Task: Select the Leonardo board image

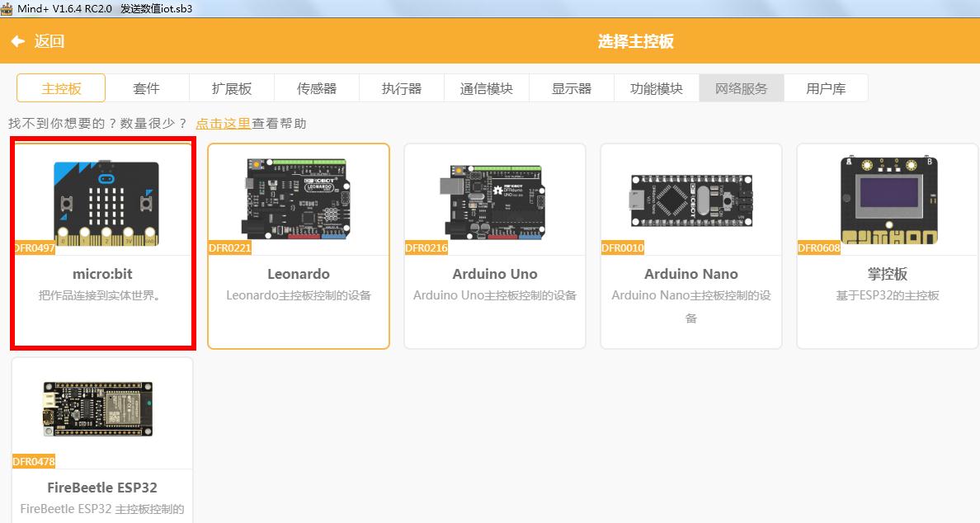Action: click(x=296, y=200)
